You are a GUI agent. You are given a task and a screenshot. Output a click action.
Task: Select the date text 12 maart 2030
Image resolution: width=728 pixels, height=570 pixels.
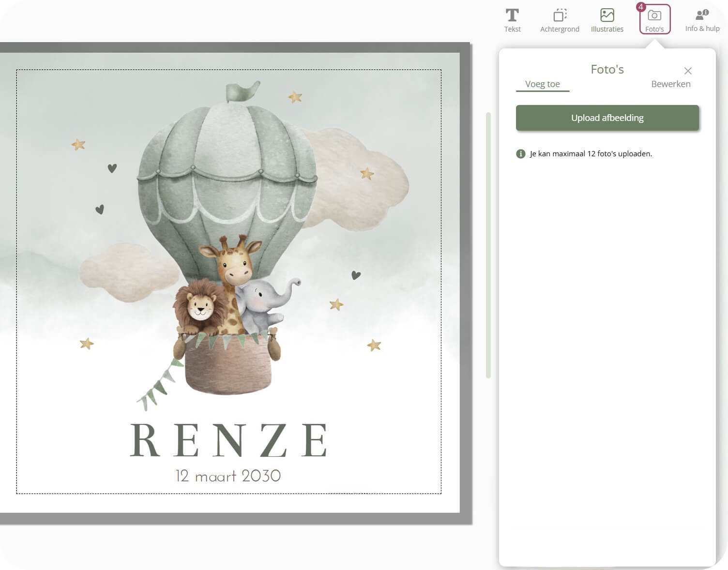[228, 476]
